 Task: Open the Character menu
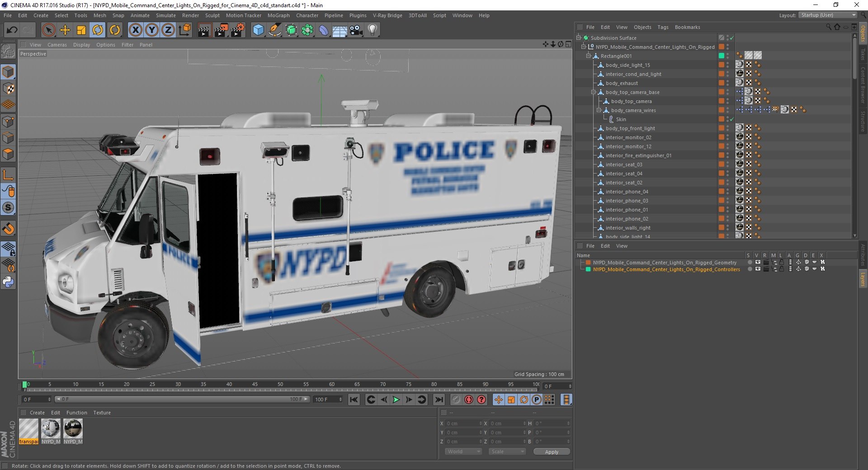[x=307, y=15]
